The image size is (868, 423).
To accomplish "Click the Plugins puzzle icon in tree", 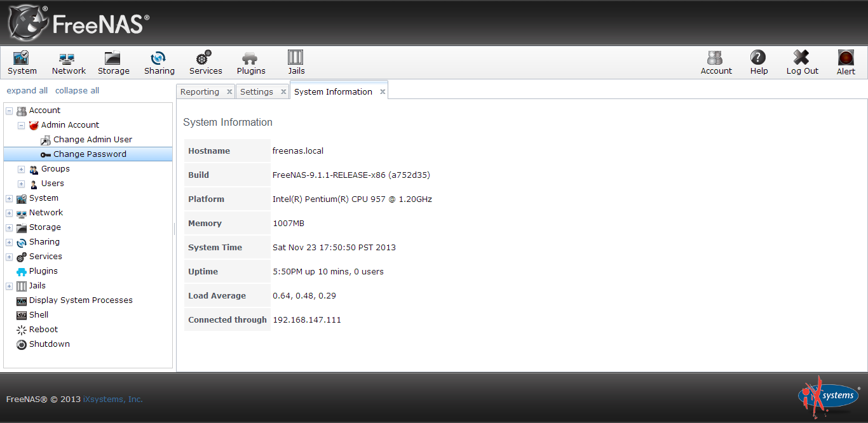I will pyautogui.click(x=22, y=271).
